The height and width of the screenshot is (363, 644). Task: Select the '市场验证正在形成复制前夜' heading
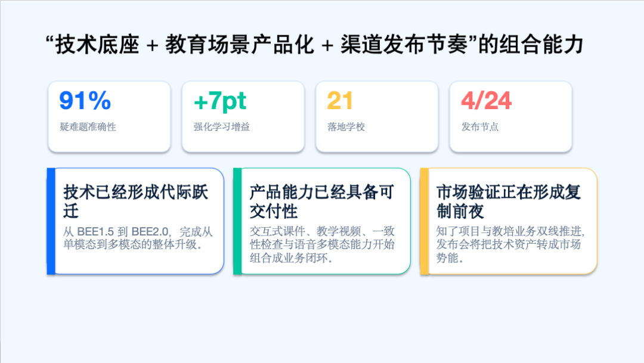tap(508, 201)
